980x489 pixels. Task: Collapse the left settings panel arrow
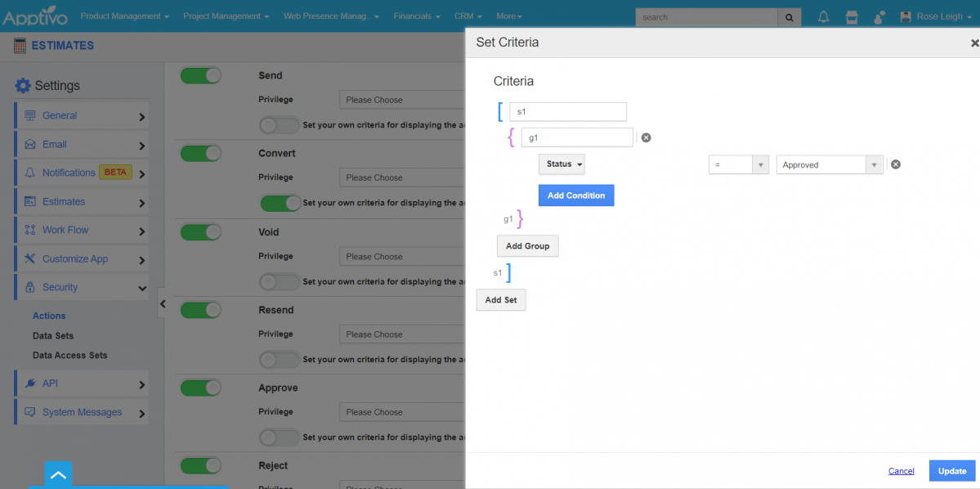click(162, 304)
